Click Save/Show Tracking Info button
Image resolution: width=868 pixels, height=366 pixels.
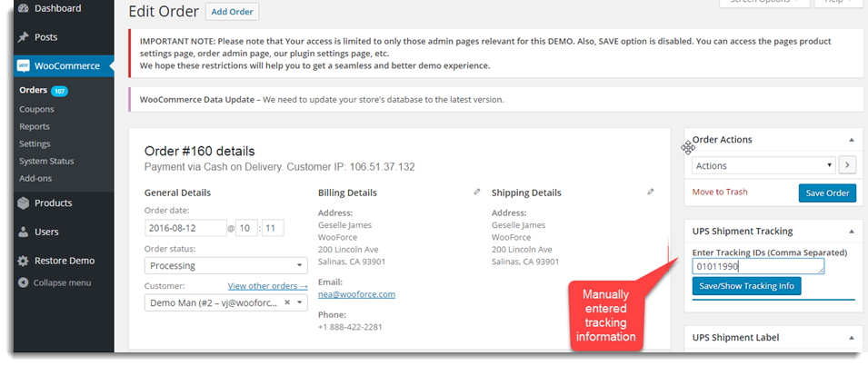746,286
